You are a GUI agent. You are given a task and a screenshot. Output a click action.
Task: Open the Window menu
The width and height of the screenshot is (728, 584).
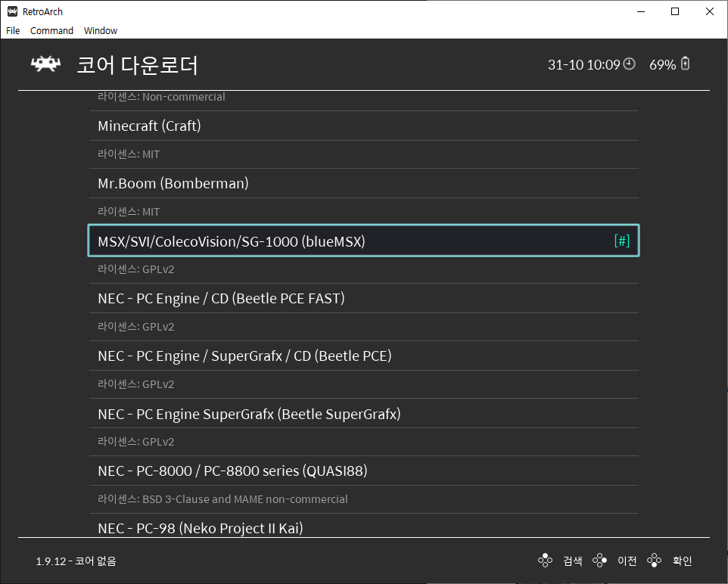(x=101, y=31)
